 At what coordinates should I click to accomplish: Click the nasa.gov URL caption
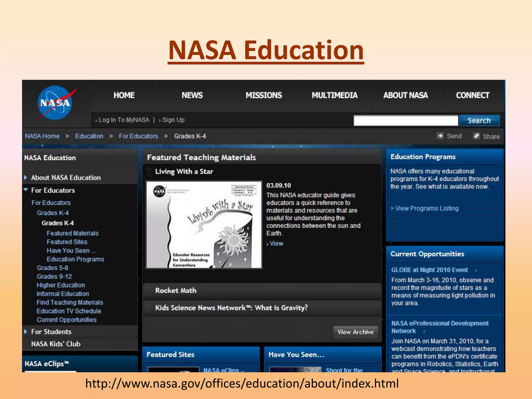tap(242, 384)
